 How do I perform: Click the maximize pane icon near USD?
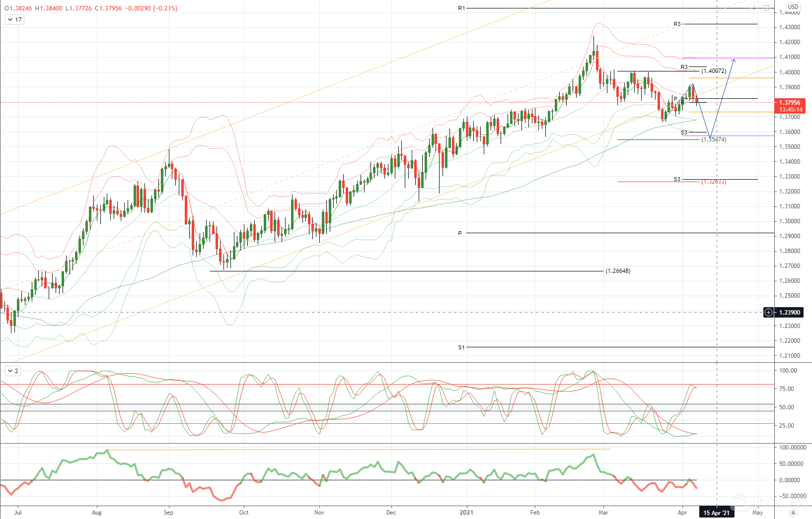766,7
